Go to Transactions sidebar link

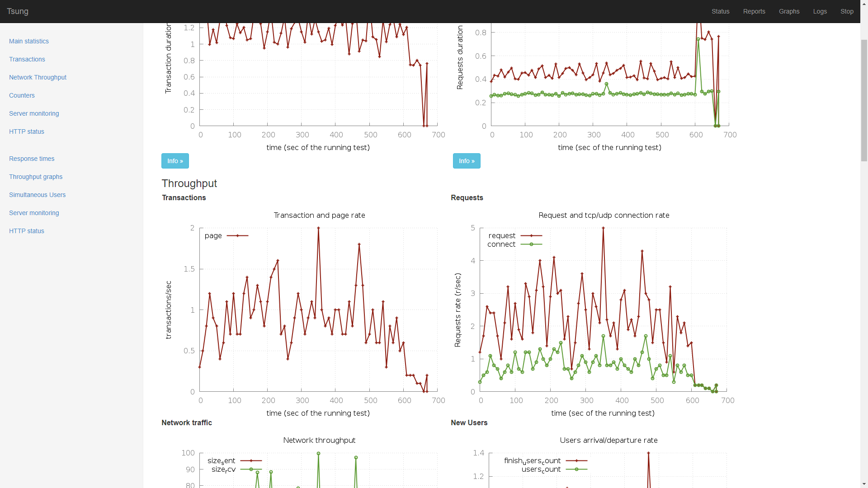pyautogui.click(x=27, y=59)
